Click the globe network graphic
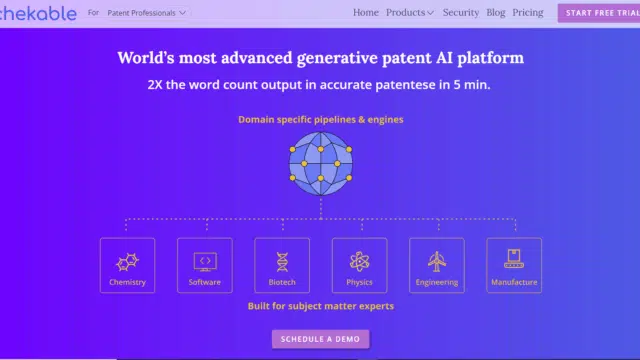This screenshot has height=360, width=640. 321,164
